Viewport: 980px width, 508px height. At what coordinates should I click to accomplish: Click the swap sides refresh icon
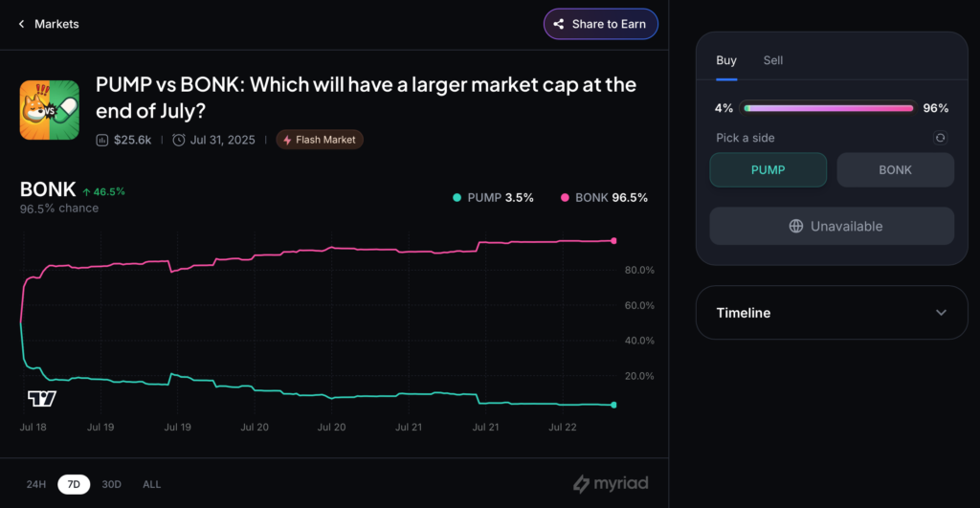pyautogui.click(x=940, y=138)
